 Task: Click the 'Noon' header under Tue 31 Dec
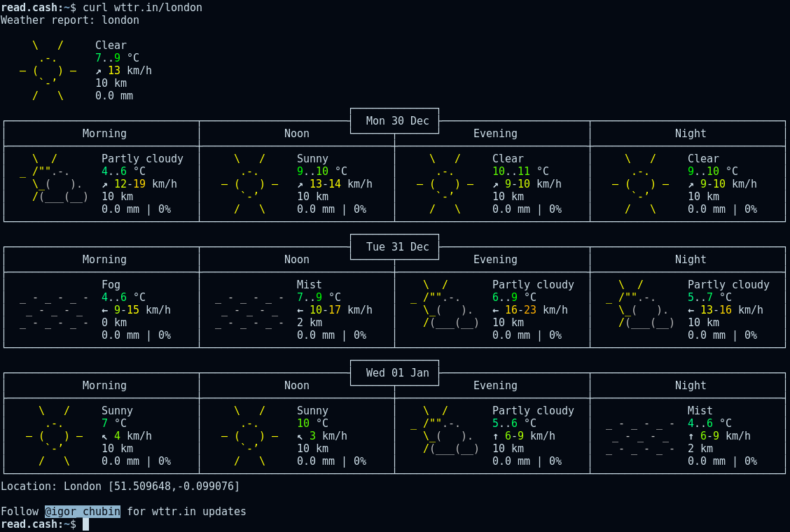pyautogui.click(x=297, y=260)
